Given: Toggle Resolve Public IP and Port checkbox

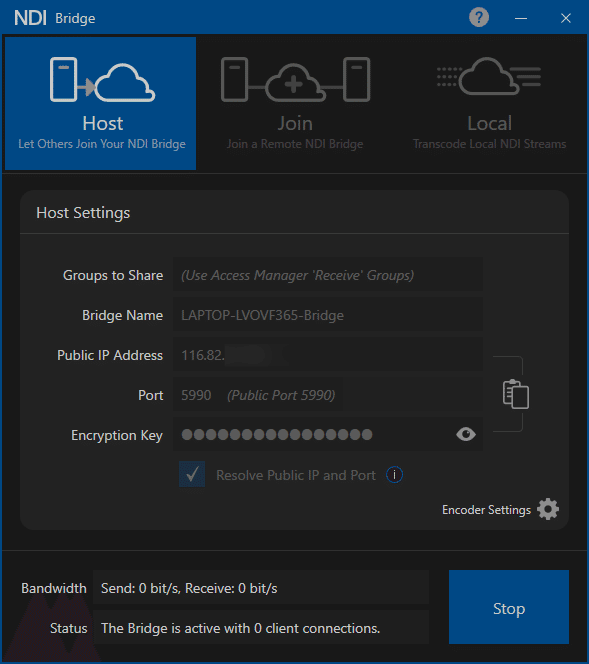Looking at the screenshot, I should (192, 474).
